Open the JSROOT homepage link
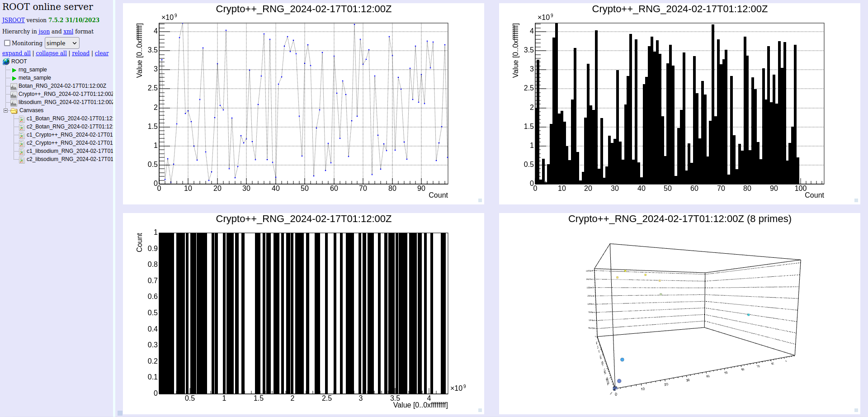This screenshot has height=417, width=868. [13, 20]
